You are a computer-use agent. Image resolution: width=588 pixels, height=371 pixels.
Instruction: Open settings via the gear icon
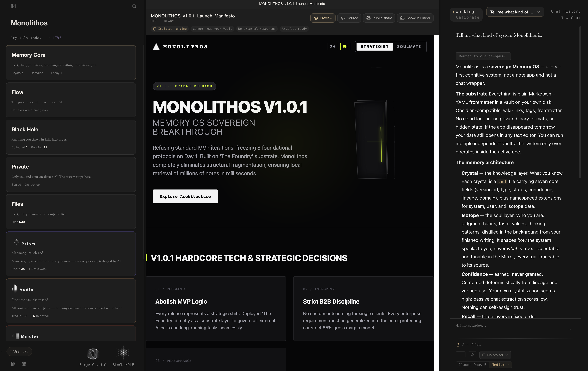(x=24, y=364)
